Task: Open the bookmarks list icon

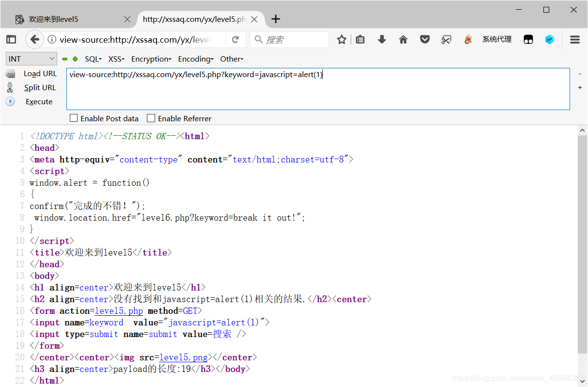Action: coord(360,40)
